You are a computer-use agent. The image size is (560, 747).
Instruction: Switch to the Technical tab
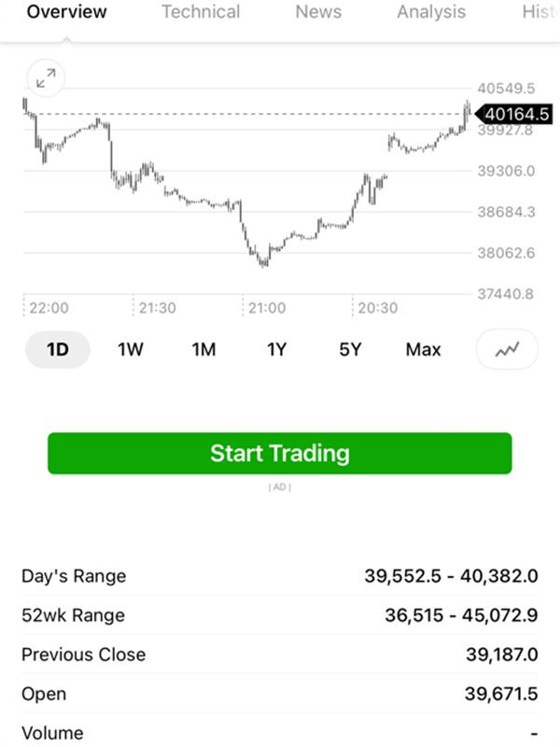pyautogui.click(x=201, y=12)
